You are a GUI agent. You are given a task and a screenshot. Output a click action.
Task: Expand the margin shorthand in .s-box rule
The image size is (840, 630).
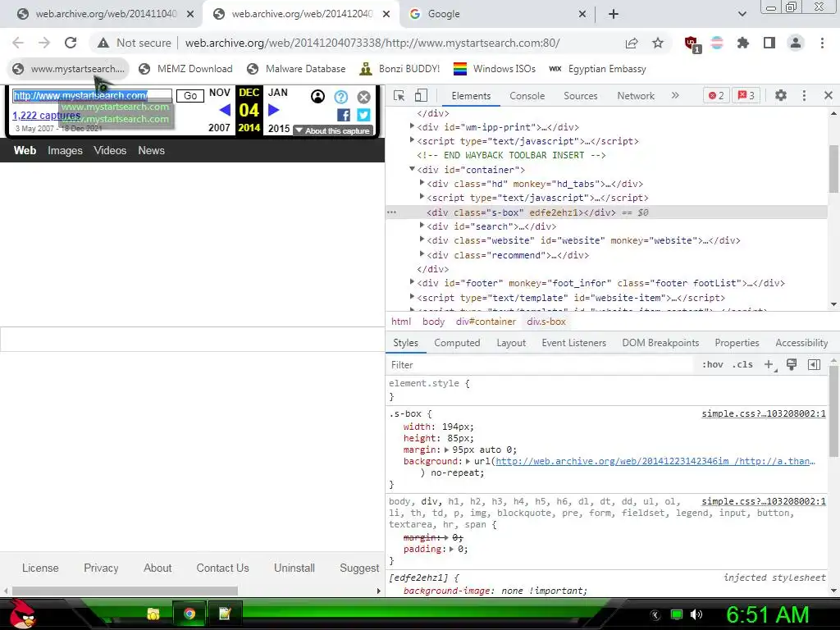[x=447, y=450]
